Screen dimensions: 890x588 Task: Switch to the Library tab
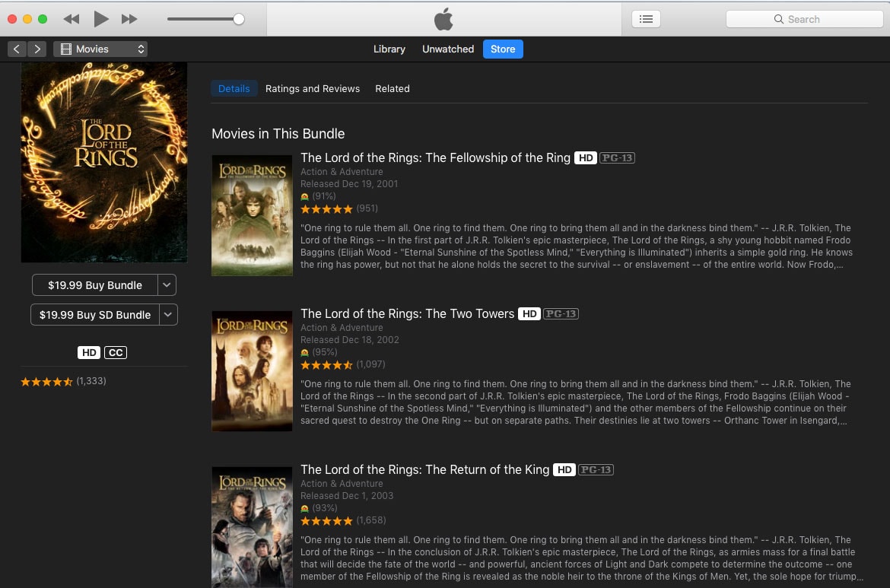click(x=389, y=49)
